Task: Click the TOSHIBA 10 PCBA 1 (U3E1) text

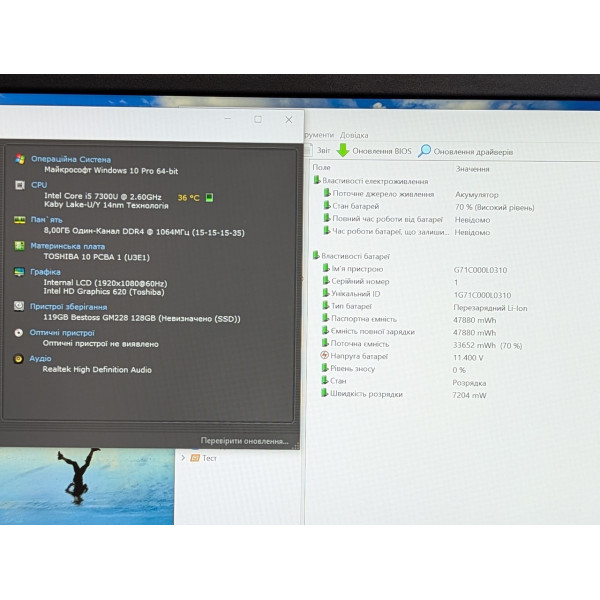Action: (97, 257)
